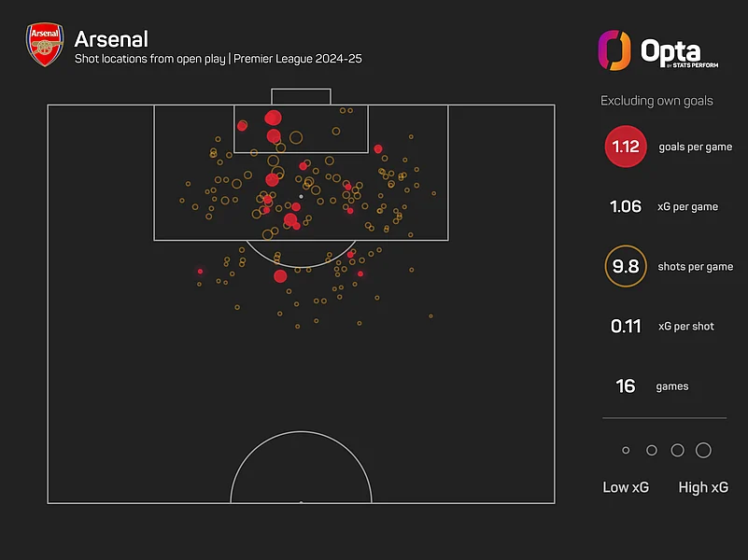Click the 1.06 xG per game value

pyautogui.click(x=626, y=206)
